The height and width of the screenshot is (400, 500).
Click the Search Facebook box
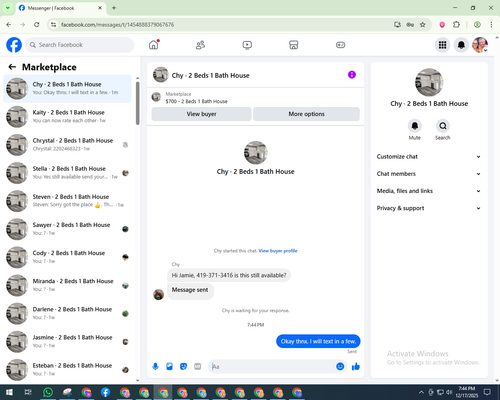coord(80,45)
